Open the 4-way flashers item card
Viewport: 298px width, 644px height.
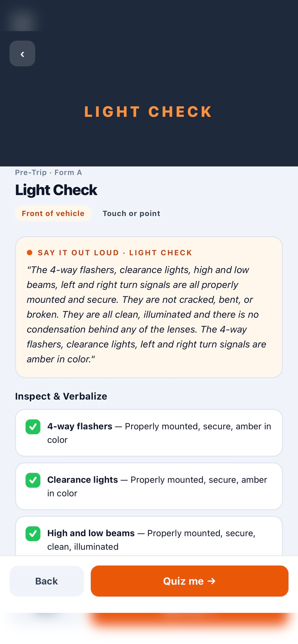pyautogui.click(x=149, y=433)
